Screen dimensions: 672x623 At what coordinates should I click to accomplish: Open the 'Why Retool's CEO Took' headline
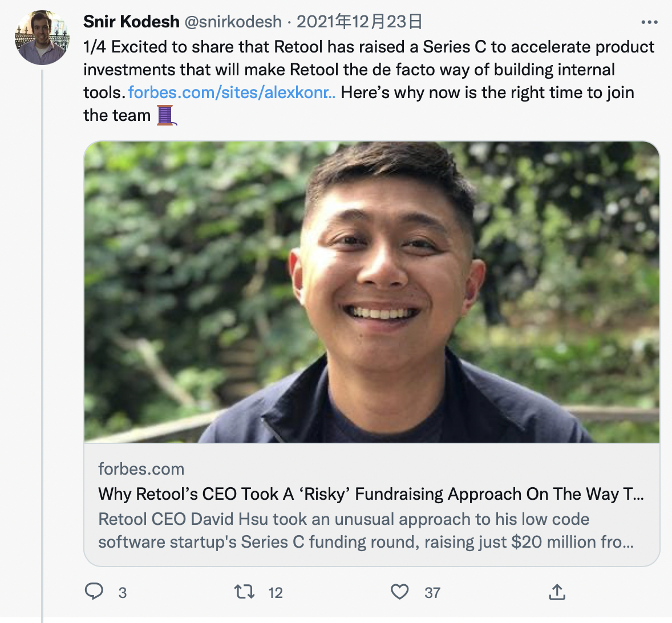(x=371, y=494)
